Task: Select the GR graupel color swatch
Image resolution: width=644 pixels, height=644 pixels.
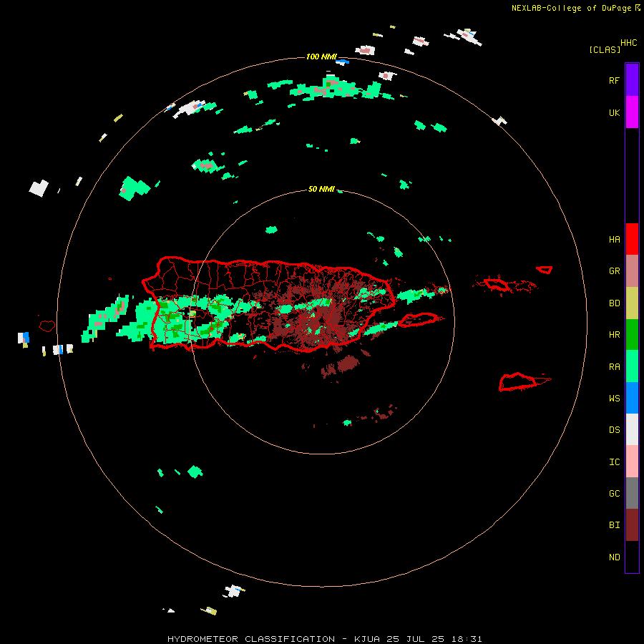Action: click(x=632, y=271)
